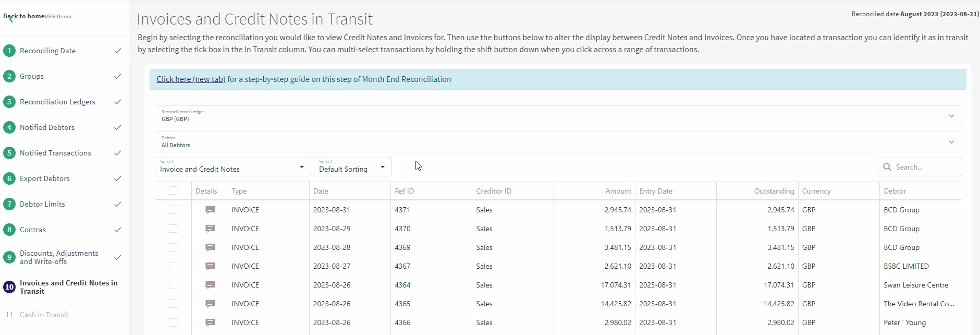Sort table by Amount column header
This screenshot has height=335, width=980.
(x=618, y=191)
